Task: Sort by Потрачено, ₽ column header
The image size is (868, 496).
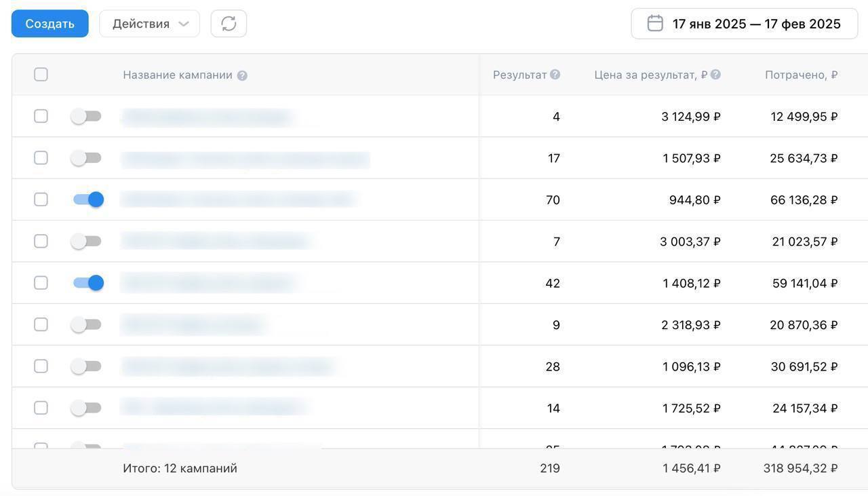Action: coord(801,75)
